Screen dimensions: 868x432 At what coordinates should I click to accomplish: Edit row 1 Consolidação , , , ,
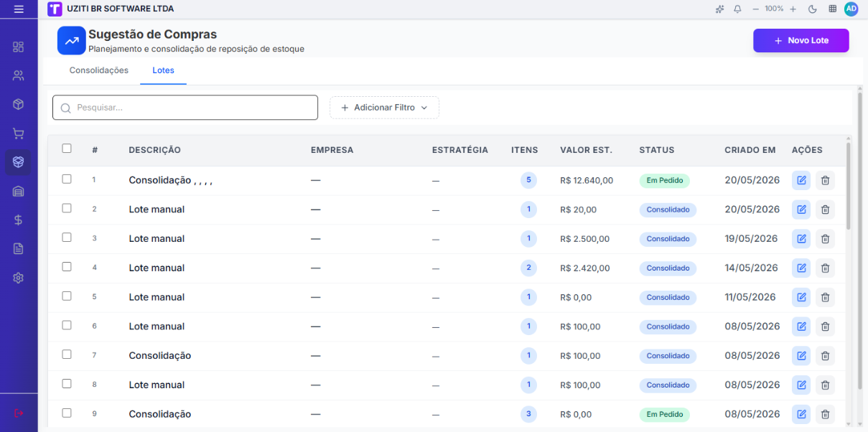801,180
